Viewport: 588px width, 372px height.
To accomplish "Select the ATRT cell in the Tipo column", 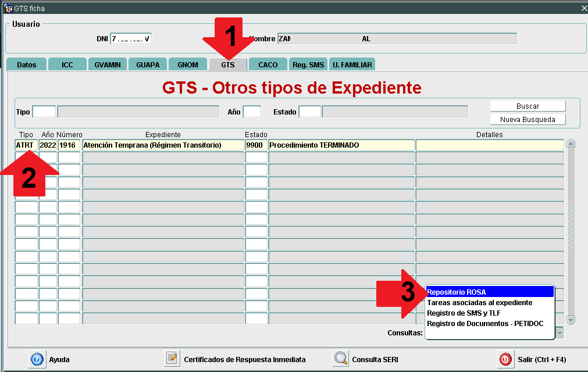I will (26, 145).
